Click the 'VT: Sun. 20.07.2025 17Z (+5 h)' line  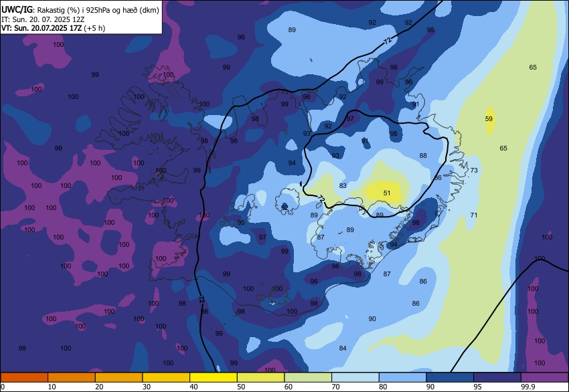54,28
